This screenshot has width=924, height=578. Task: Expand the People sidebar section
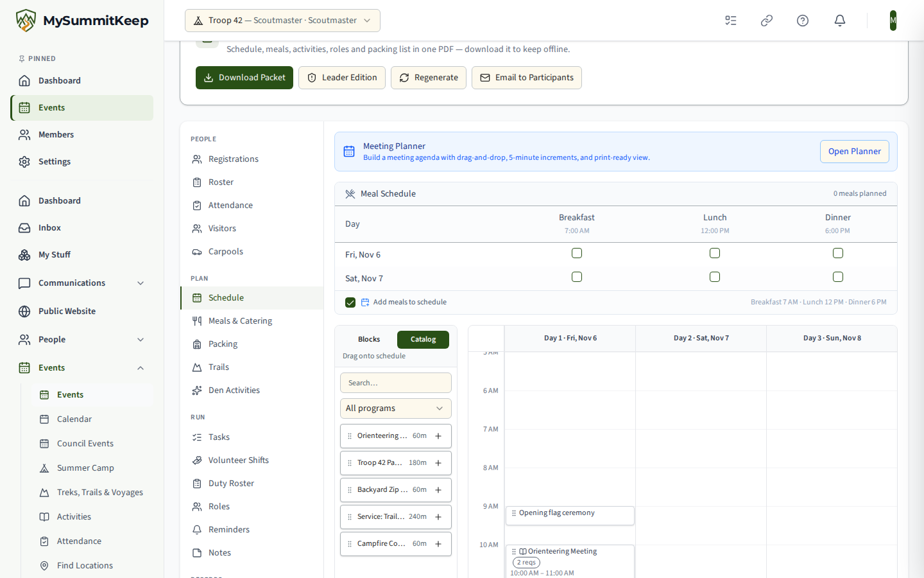point(81,340)
